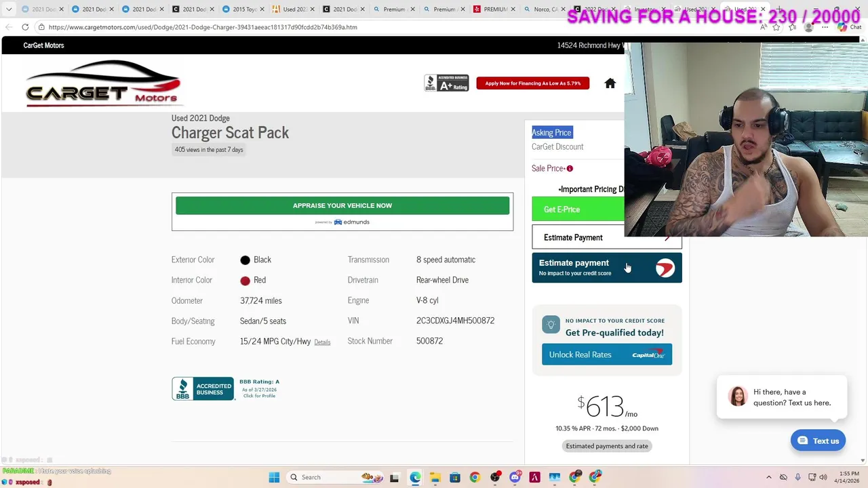Click Estimated payments and rate button
This screenshot has width=868, height=488.
click(x=607, y=446)
